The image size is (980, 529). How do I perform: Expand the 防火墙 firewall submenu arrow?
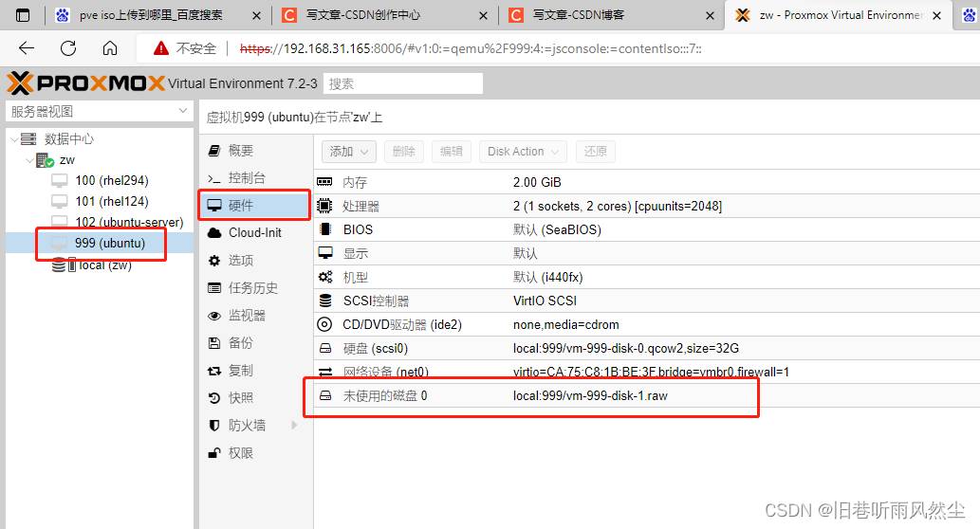[294, 425]
